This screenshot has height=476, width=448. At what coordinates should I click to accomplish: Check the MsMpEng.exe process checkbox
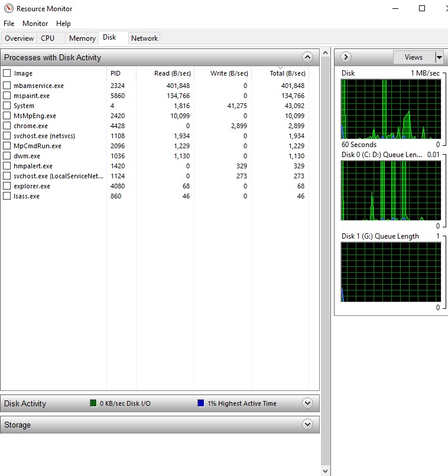point(7,116)
